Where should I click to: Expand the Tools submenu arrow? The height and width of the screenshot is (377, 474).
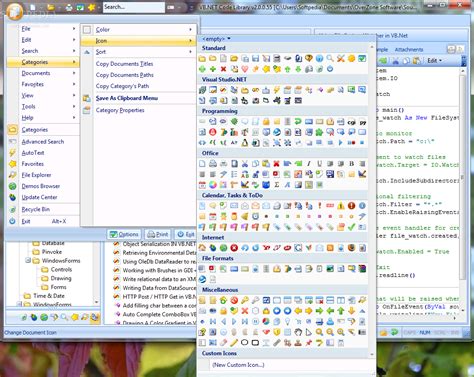pos(74,106)
